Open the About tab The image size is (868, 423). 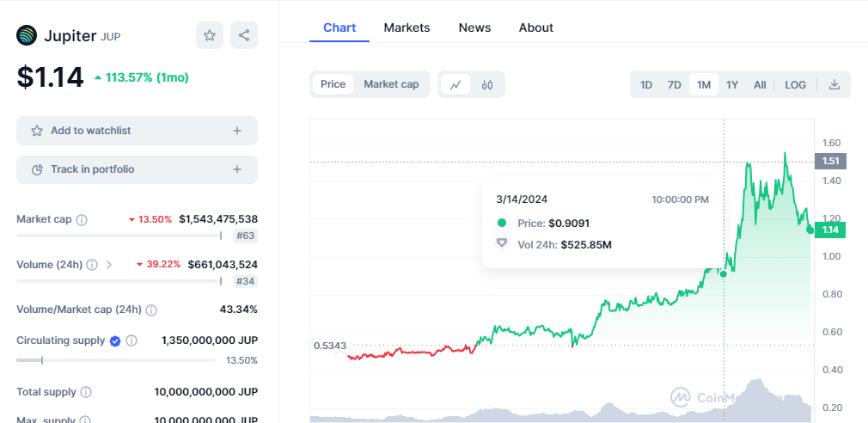click(x=536, y=28)
